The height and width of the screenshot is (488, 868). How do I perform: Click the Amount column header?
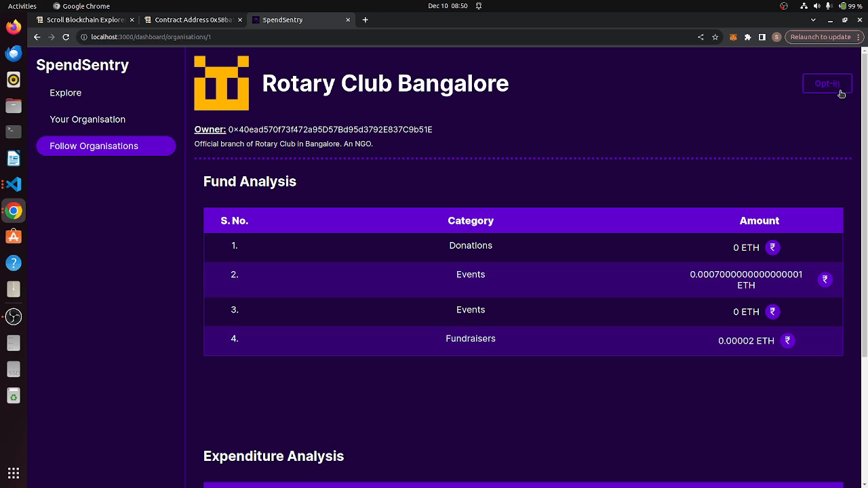point(759,221)
